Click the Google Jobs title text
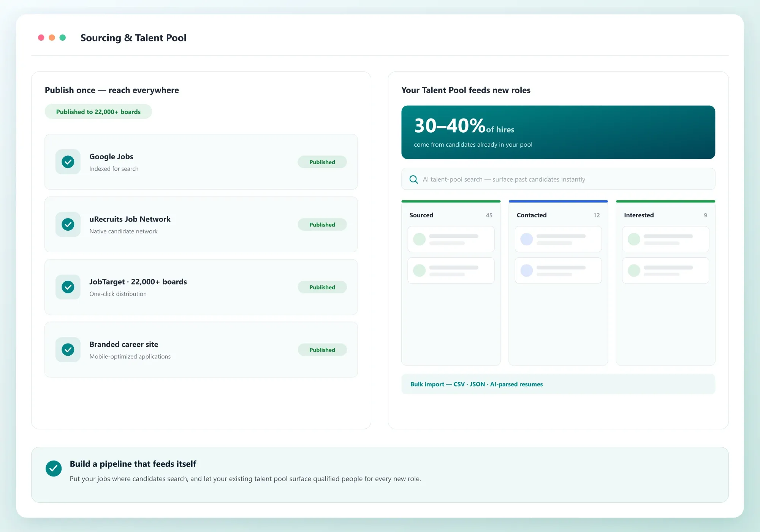760x532 pixels. pos(111,157)
